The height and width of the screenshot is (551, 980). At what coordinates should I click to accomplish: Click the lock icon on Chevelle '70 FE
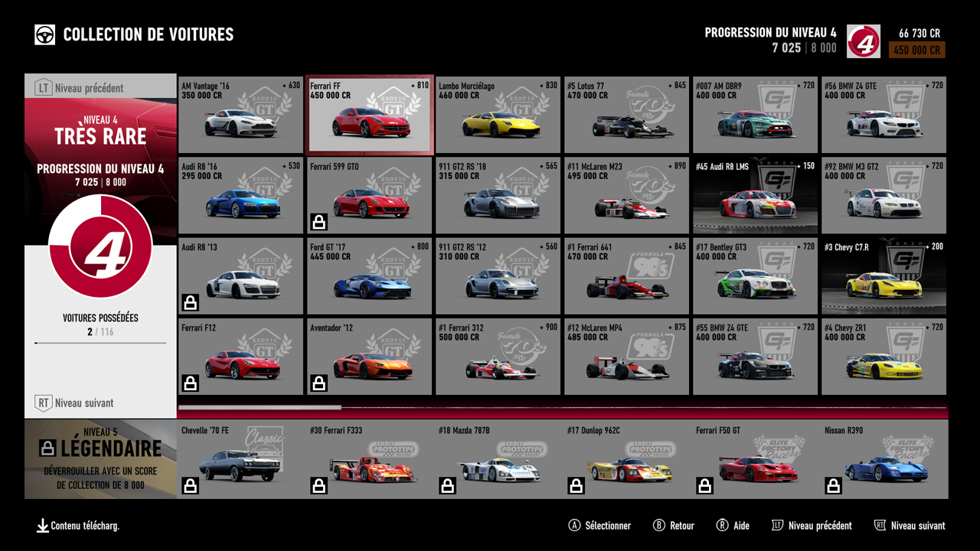coord(190,486)
